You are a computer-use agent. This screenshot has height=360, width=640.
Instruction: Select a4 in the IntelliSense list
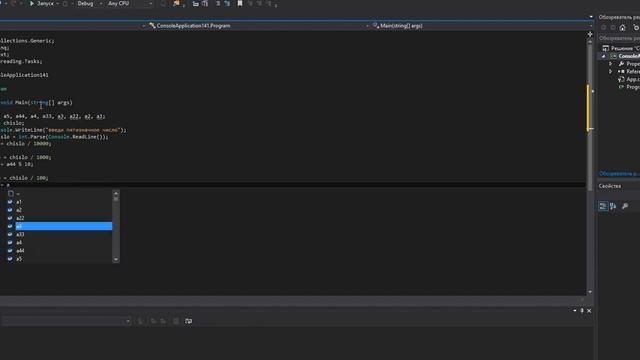(x=59, y=243)
